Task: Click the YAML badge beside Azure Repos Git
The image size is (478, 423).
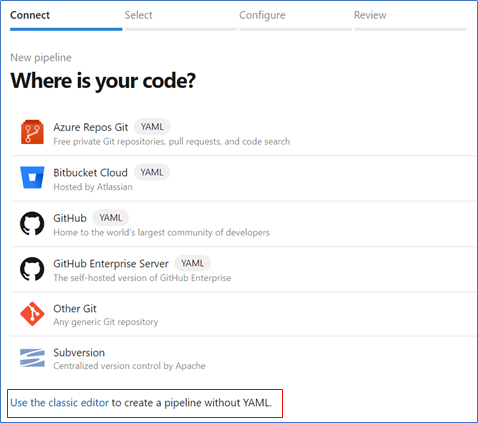Action: [152, 127]
